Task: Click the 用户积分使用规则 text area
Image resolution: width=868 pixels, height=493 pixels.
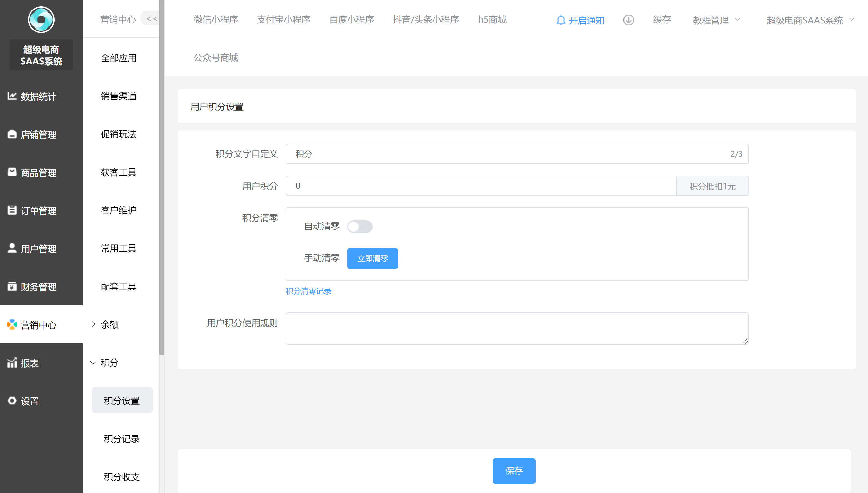Action: pyautogui.click(x=517, y=328)
